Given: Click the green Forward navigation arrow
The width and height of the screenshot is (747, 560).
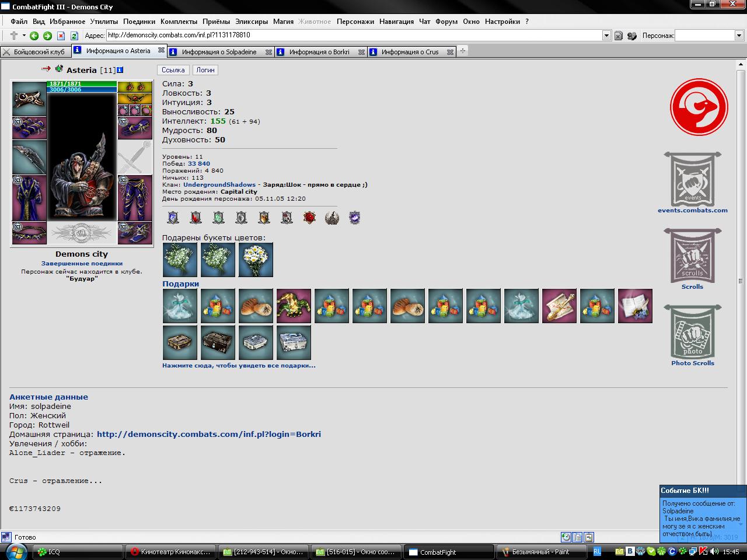Looking at the screenshot, I should [x=47, y=36].
